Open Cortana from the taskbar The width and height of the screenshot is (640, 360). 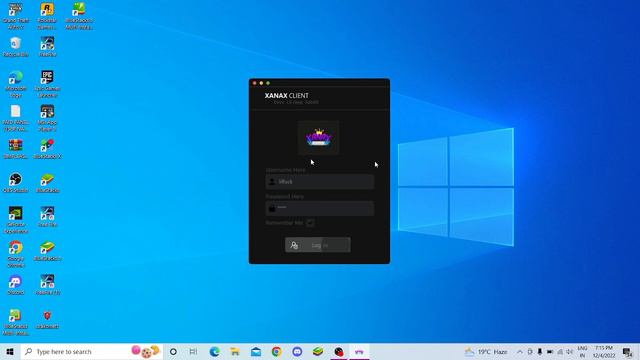[173, 351]
